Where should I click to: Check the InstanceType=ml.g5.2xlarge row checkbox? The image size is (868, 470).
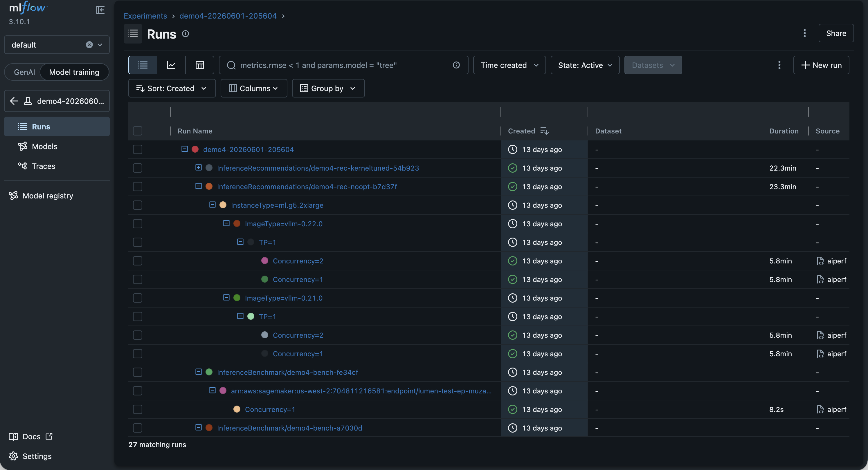[x=138, y=205]
